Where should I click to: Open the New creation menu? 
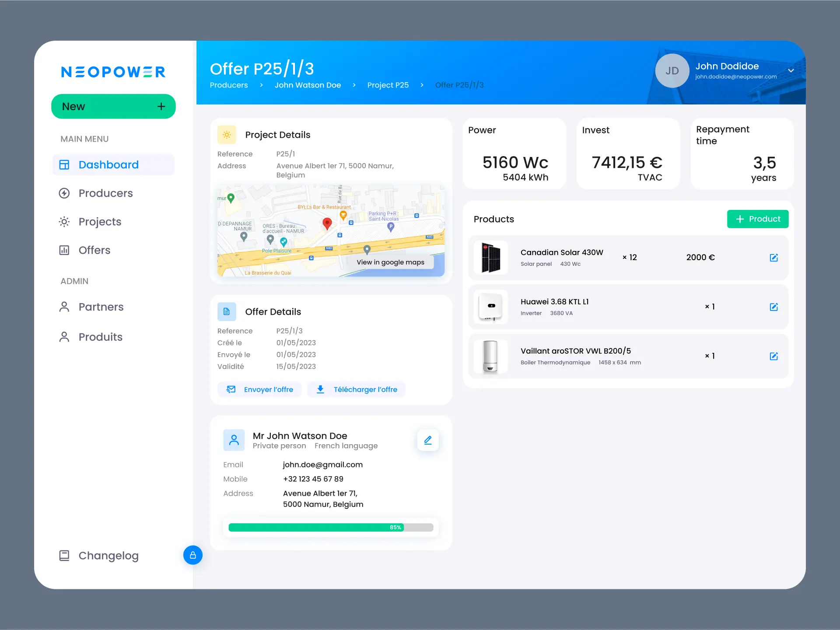coord(113,107)
